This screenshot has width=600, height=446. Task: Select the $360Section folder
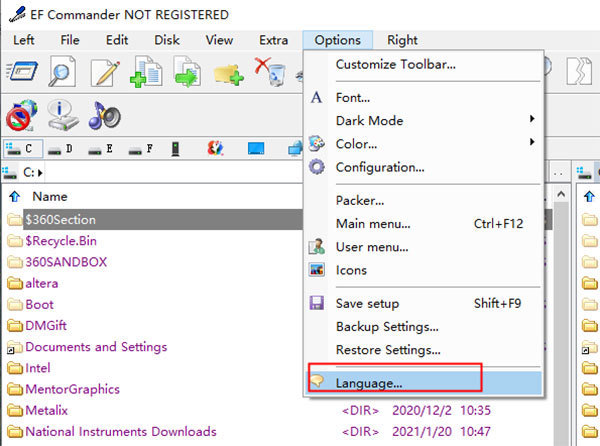60,220
